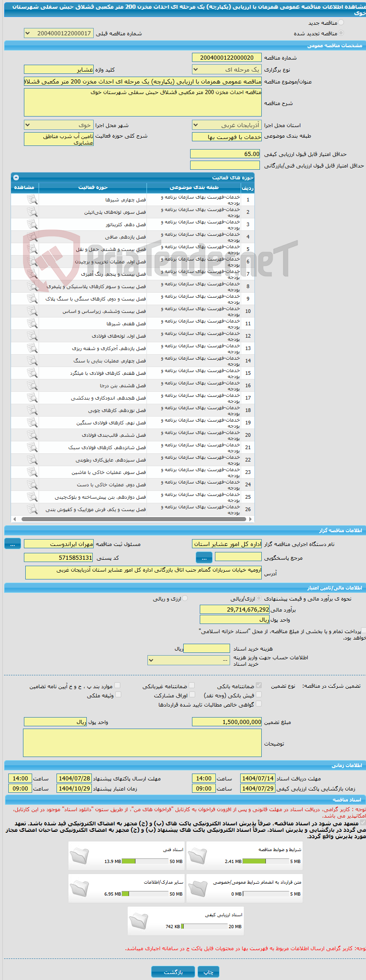This screenshot has height=980, width=366.
Task: Open view icon for activity row 20
Action: 32,435
